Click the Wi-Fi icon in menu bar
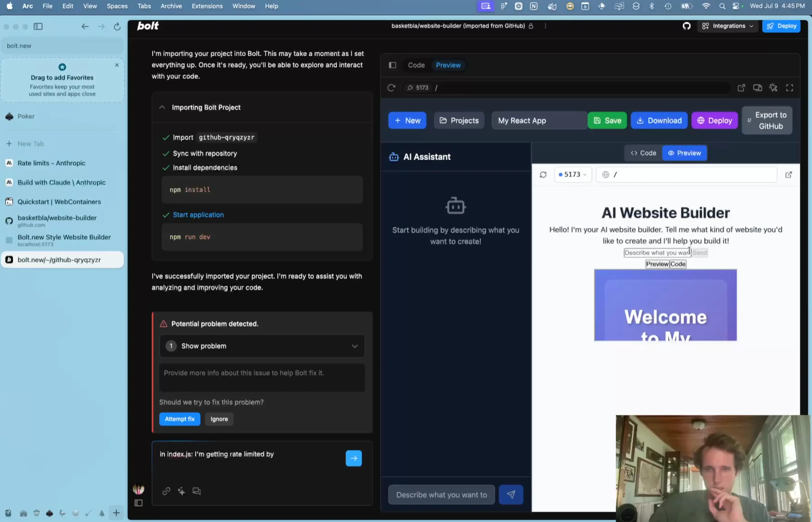The height and width of the screenshot is (522, 812). (706, 6)
